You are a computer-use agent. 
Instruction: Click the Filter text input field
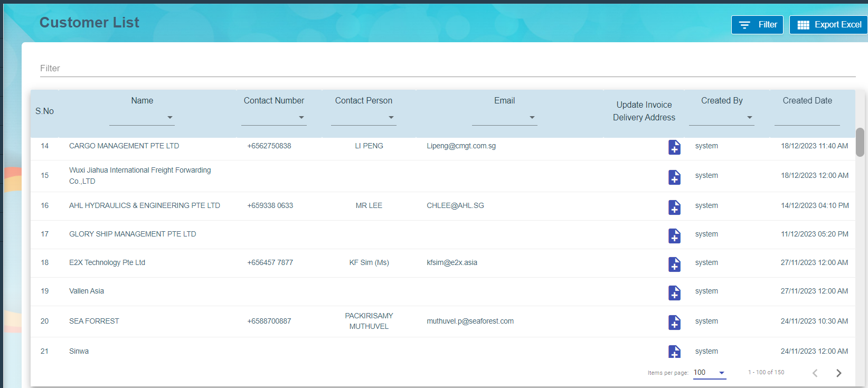pyautogui.click(x=447, y=69)
